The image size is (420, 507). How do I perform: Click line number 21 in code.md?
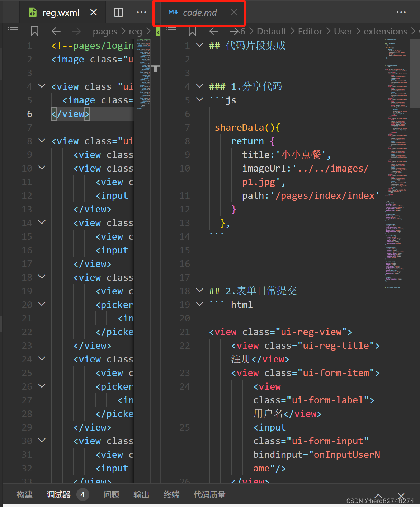[185, 332]
